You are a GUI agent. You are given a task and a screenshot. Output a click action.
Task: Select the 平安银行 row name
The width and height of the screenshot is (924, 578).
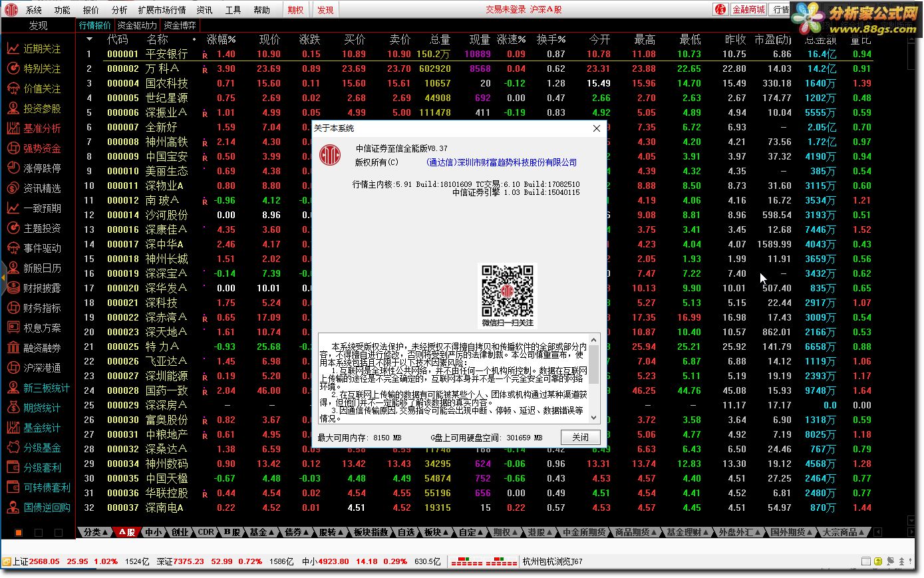coord(166,54)
